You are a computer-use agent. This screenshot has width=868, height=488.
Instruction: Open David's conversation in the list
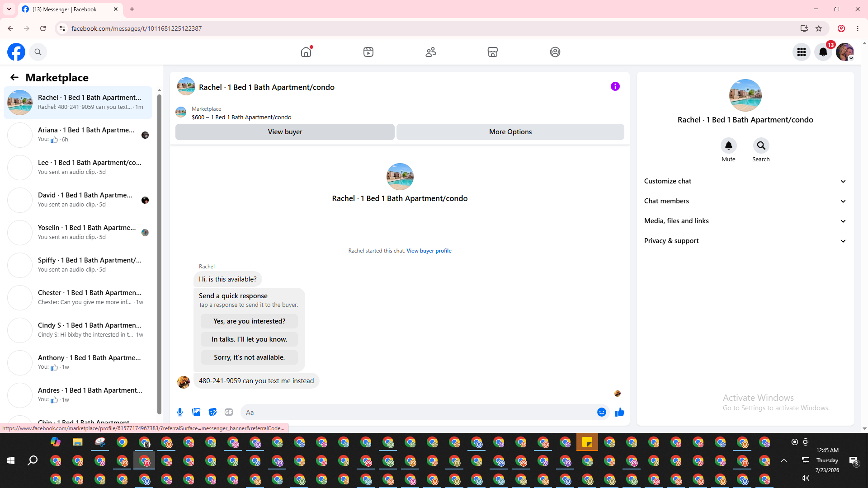(x=78, y=200)
